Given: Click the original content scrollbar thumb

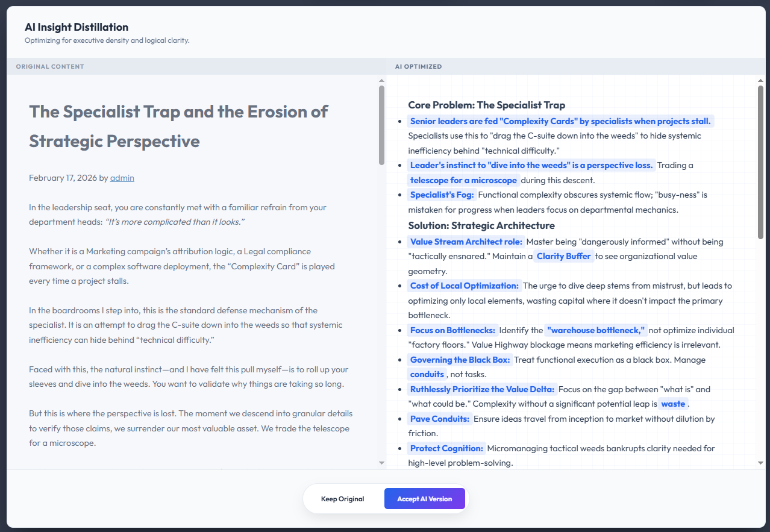Looking at the screenshot, I should pyautogui.click(x=381, y=125).
